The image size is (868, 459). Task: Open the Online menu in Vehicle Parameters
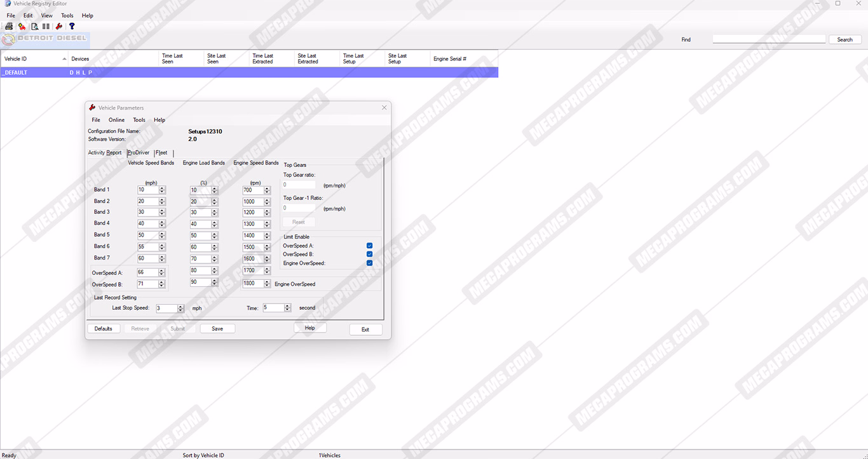116,120
